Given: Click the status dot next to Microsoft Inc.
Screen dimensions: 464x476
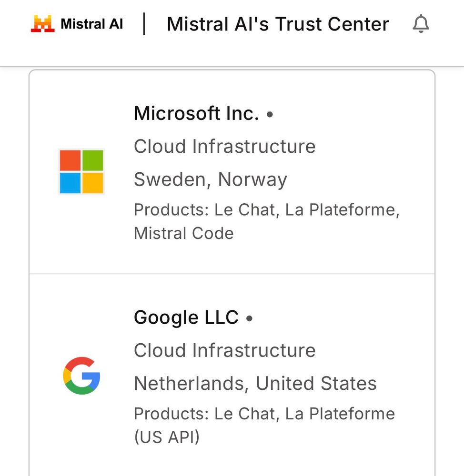Looking at the screenshot, I should click(x=270, y=114).
